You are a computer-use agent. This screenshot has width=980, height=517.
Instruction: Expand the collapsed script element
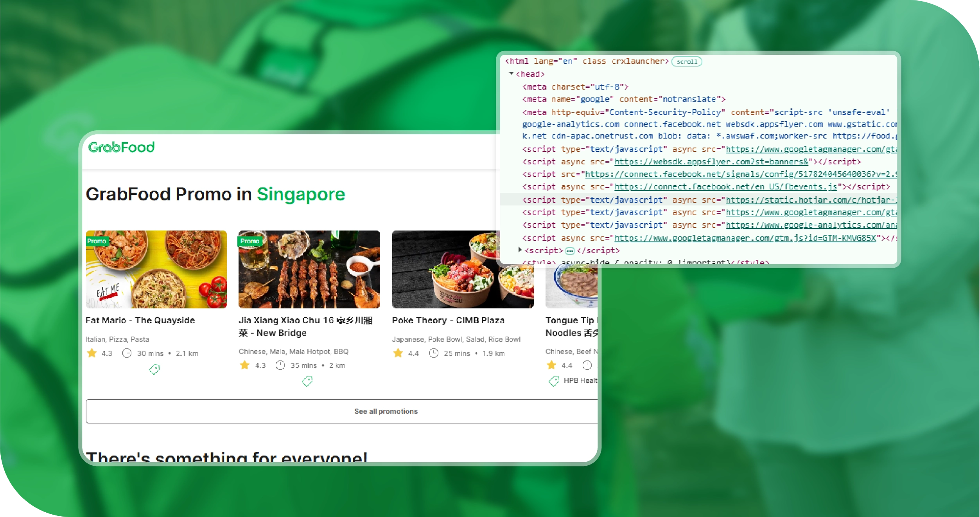[520, 250]
